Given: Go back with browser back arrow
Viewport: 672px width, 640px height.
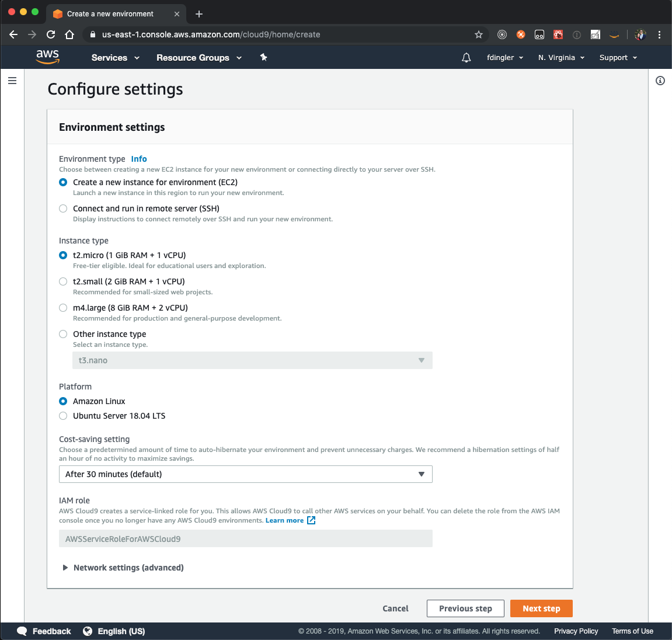Looking at the screenshot, I should [13, 34].
